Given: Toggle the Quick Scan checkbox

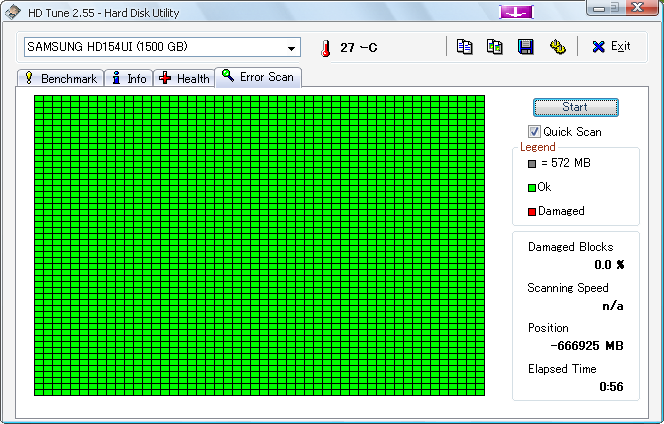Looking at the screenshot, I should click(x=534, y=132).
